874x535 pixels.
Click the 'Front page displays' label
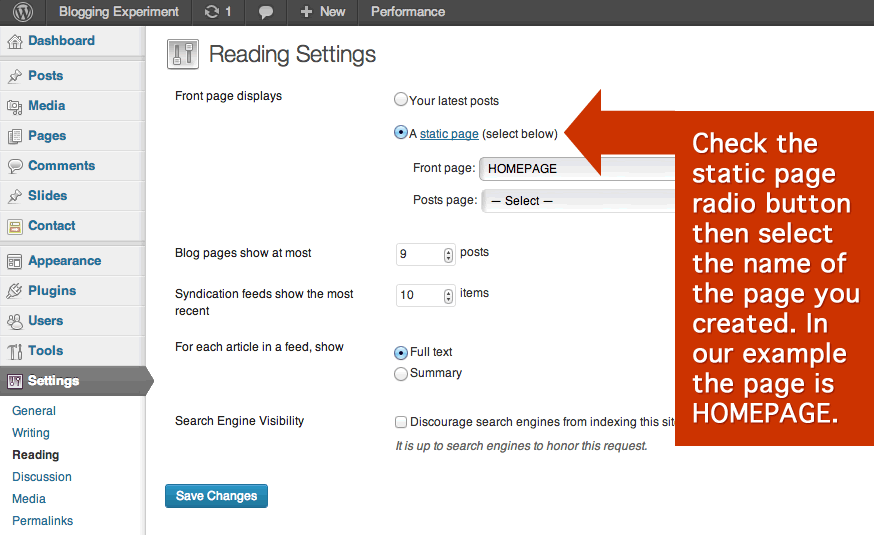[229, 96]
